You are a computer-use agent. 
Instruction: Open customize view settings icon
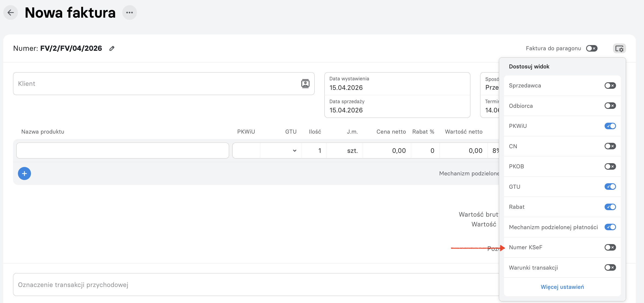point(620,49)
